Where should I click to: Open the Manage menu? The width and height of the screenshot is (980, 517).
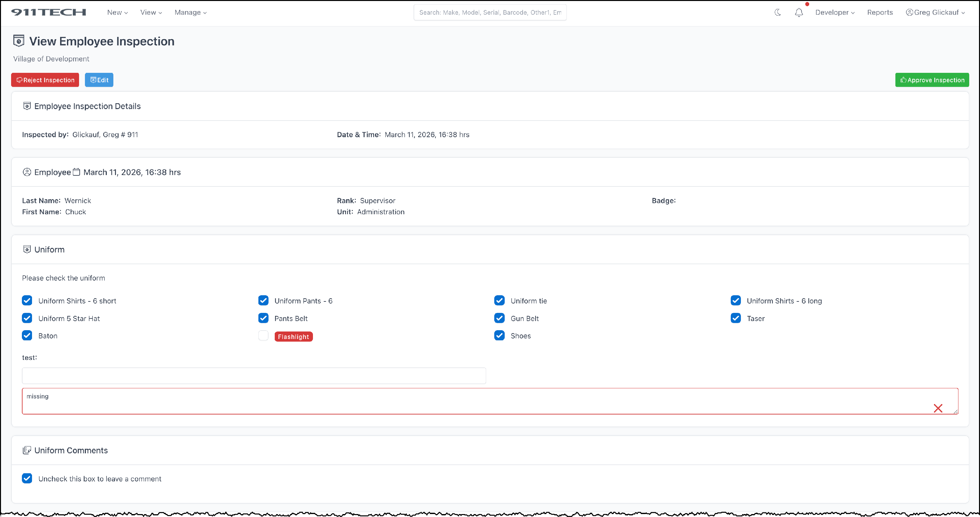coord(190,12)
